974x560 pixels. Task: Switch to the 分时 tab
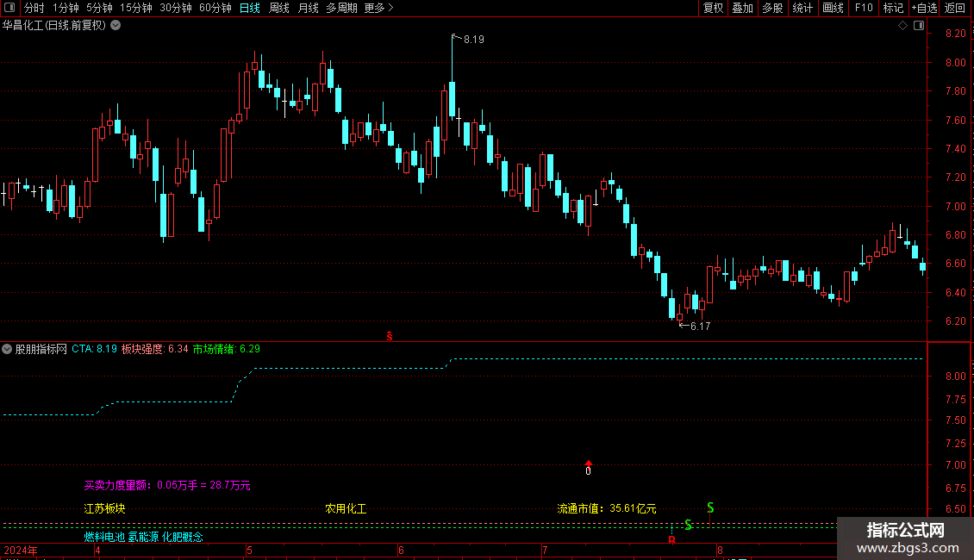click(34, 8)
